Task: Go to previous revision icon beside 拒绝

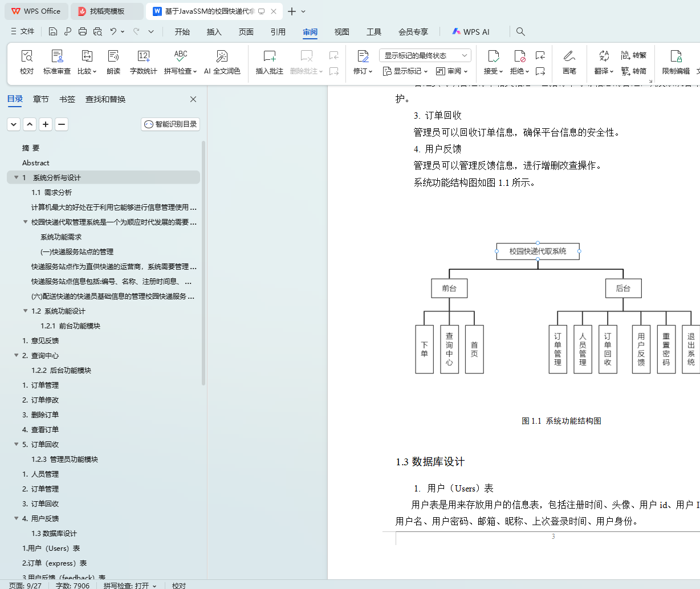Action: (x=540, y=55)
